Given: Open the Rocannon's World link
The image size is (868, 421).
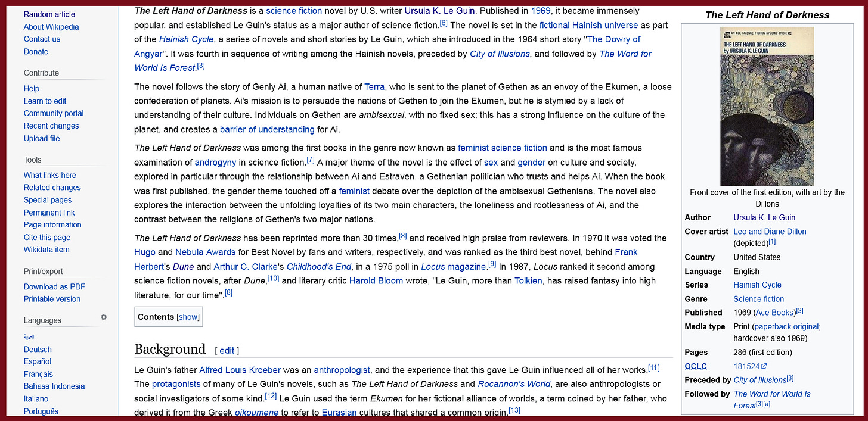Looking at the screenshot, I should [x=514, y=384].
